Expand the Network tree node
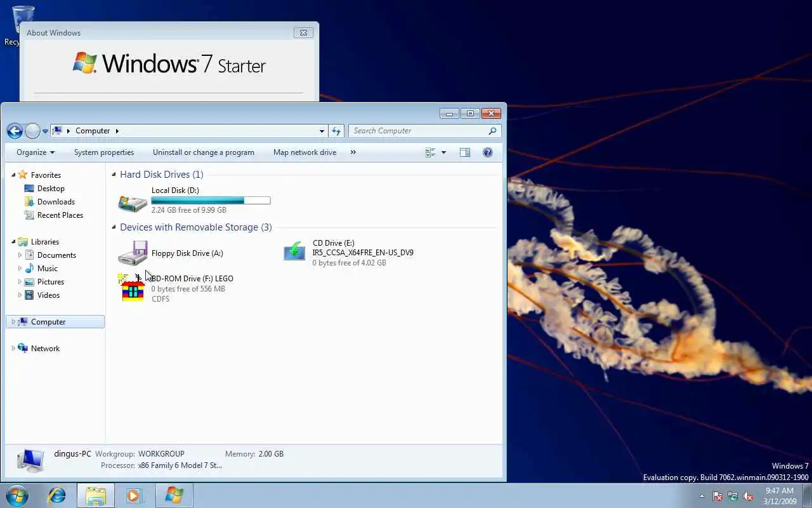This screenshot has height=508, width=812. pyautogui.click(x=13, y=349)
